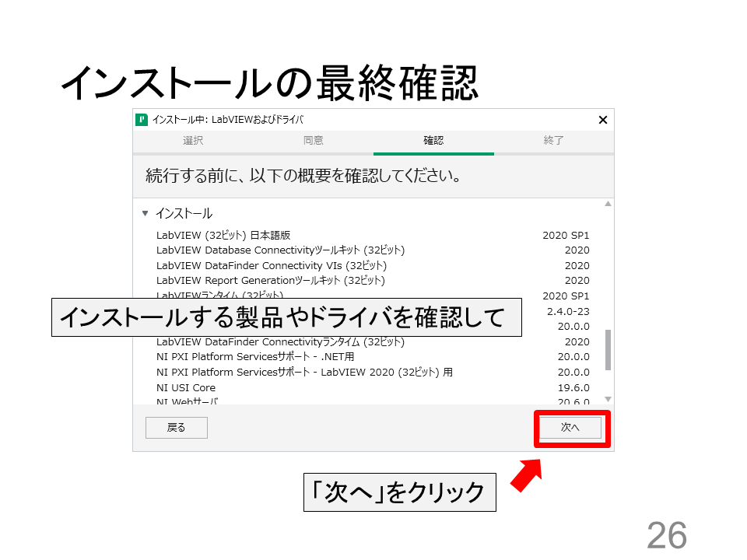Click version 19.6.0 value
Image resolution: width=747 pixels, height=560 pixels.
[x=573, y=387]
